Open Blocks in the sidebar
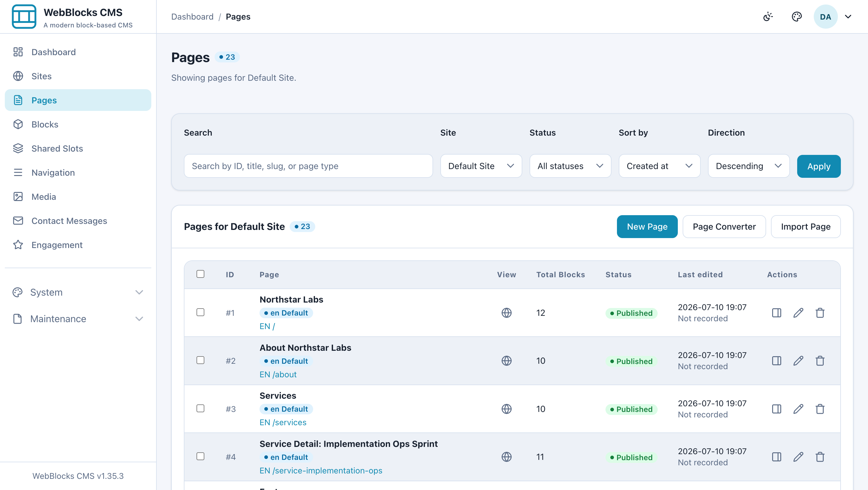The image size is (868, 490). point(78,124)
